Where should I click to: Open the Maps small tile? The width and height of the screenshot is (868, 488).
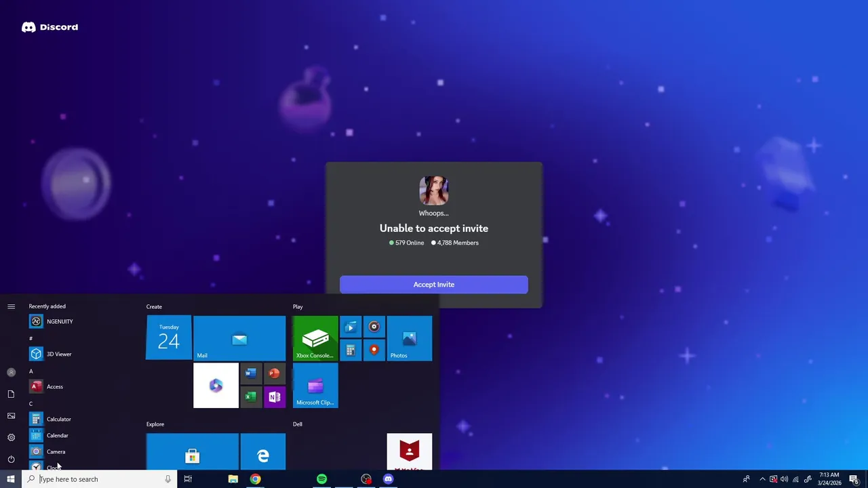point(374,350)
